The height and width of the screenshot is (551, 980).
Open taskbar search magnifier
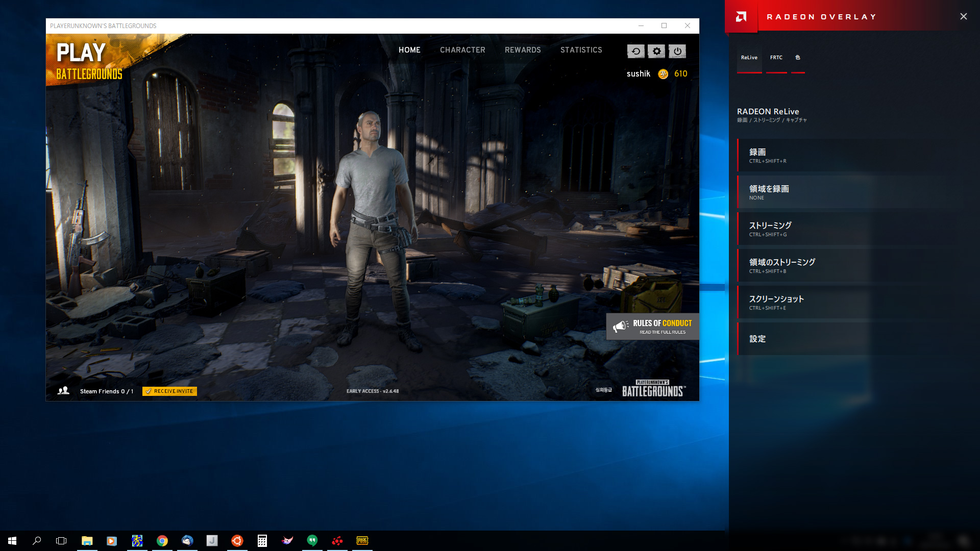pyautogui.click(x=37, y=541)
